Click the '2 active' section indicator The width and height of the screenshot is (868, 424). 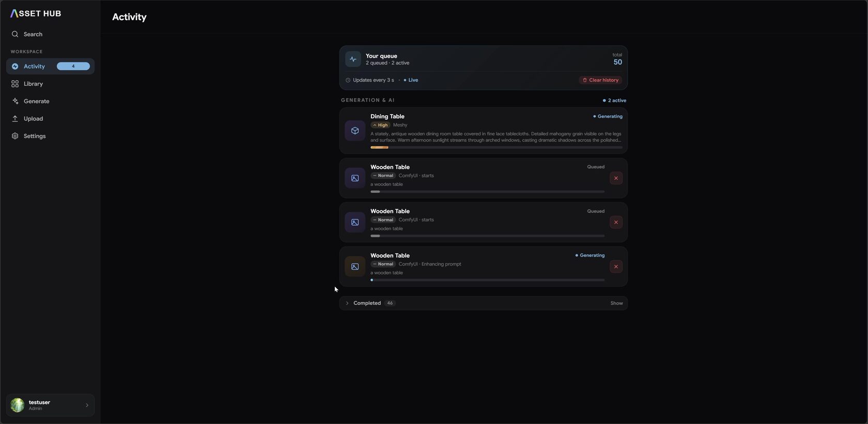click(x=614, y=101)
